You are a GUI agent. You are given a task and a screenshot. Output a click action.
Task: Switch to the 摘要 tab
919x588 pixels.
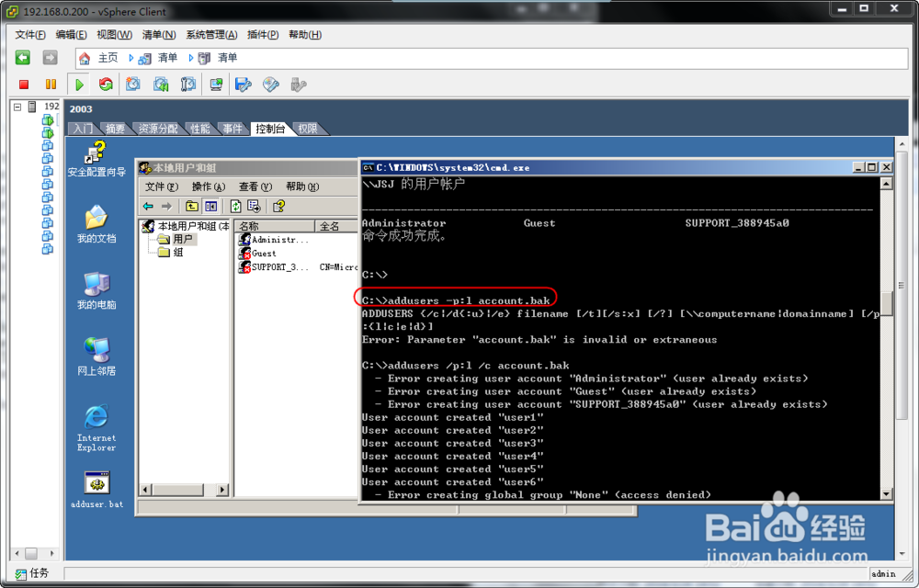pyautogui.click(x=115, y=129)
